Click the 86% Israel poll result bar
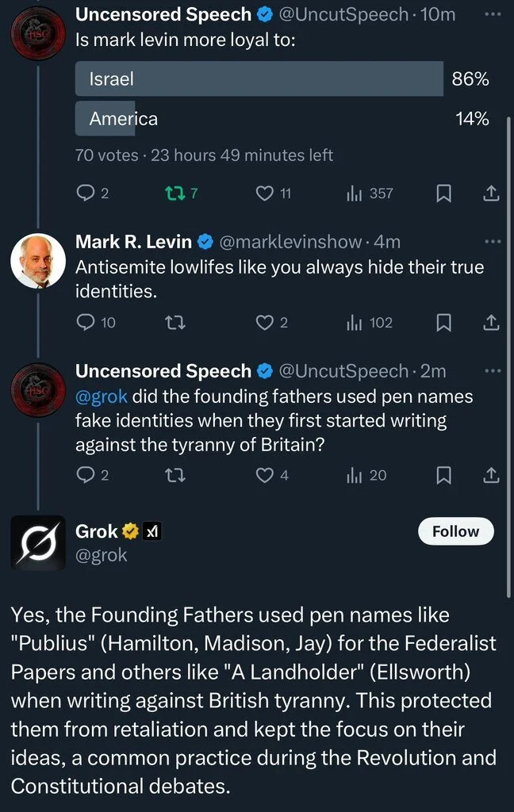 pos(259,79)
